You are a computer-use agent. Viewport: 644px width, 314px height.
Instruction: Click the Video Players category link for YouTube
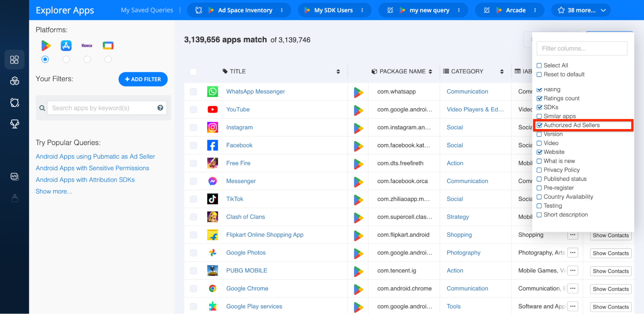tap(475, 110)
